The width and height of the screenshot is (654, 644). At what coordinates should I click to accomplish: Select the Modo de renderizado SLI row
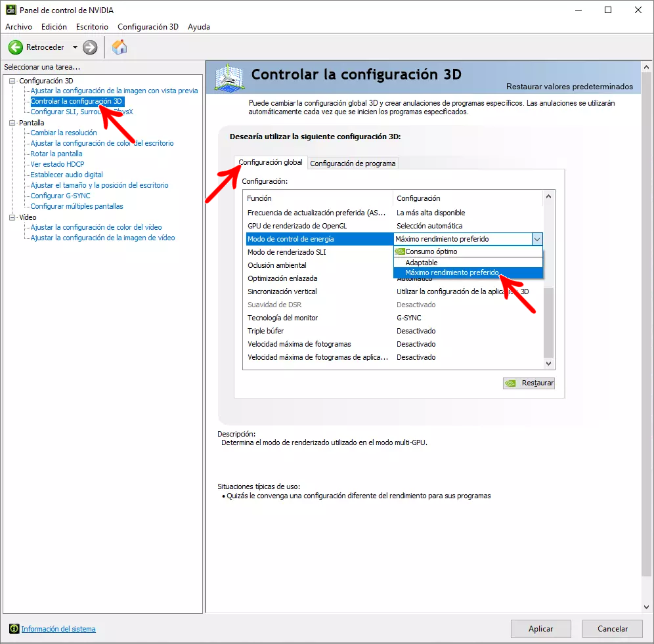pyautogui.click(x=320, y=252)
